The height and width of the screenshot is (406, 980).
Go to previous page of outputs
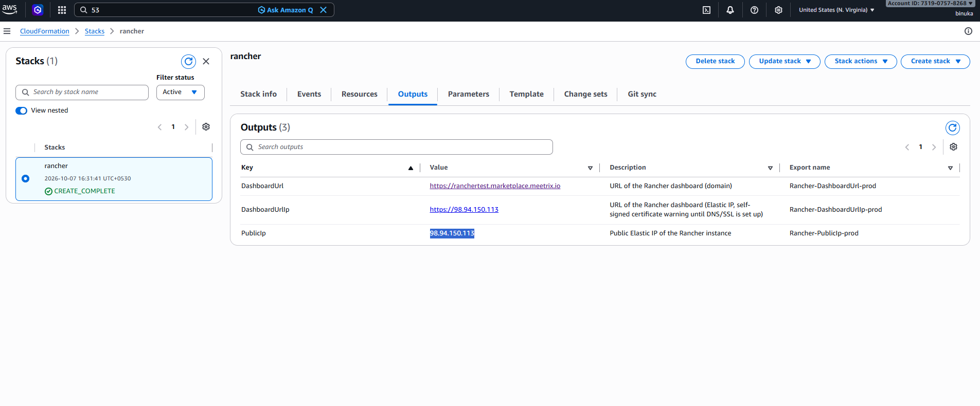coord(907,147)
